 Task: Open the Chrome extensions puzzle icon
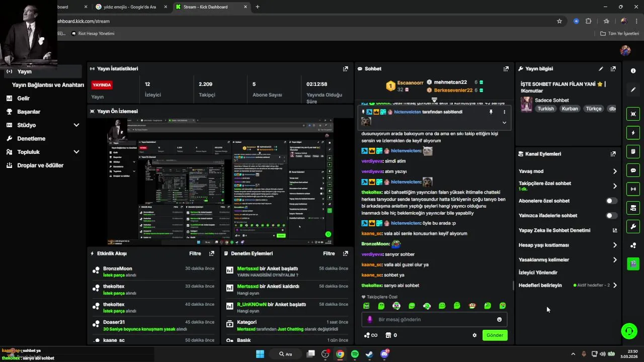[588, 21]
